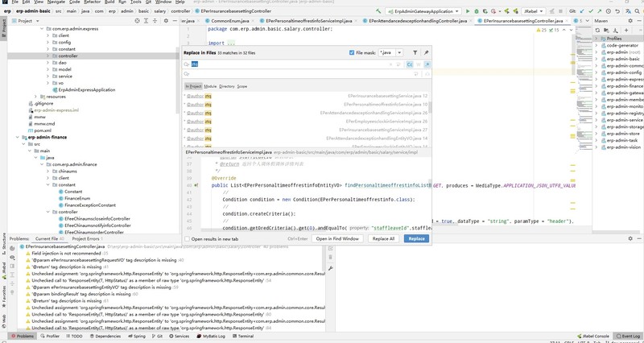Collapse erp-admin-finance module node
644x343 pixels.
18,137
